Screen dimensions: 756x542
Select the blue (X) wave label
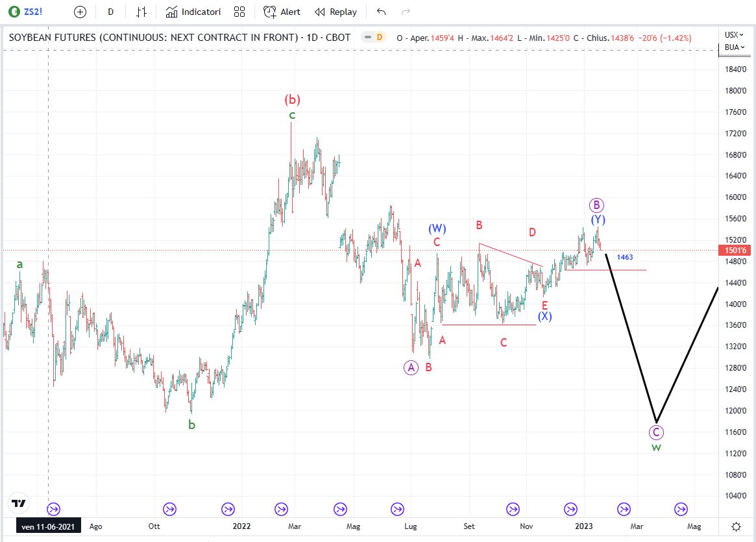point(545,316)
